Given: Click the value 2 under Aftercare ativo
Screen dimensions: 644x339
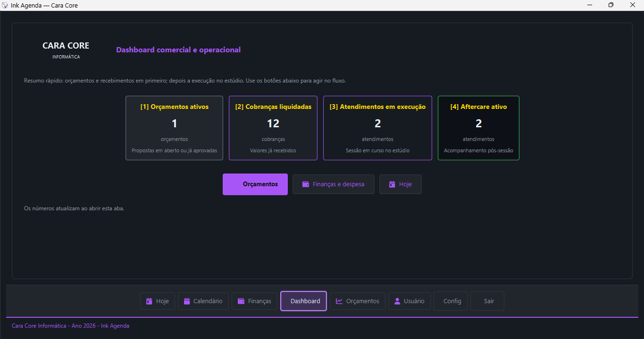Looking at the screenshot, I should pyautogui.click(x=478, y=124).
